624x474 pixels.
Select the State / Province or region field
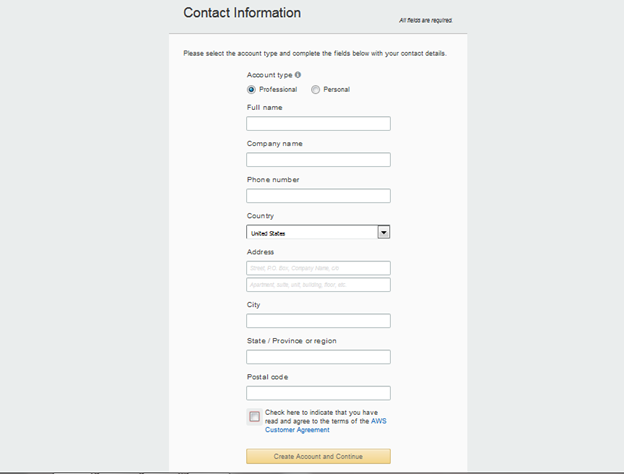coord(318,357)
